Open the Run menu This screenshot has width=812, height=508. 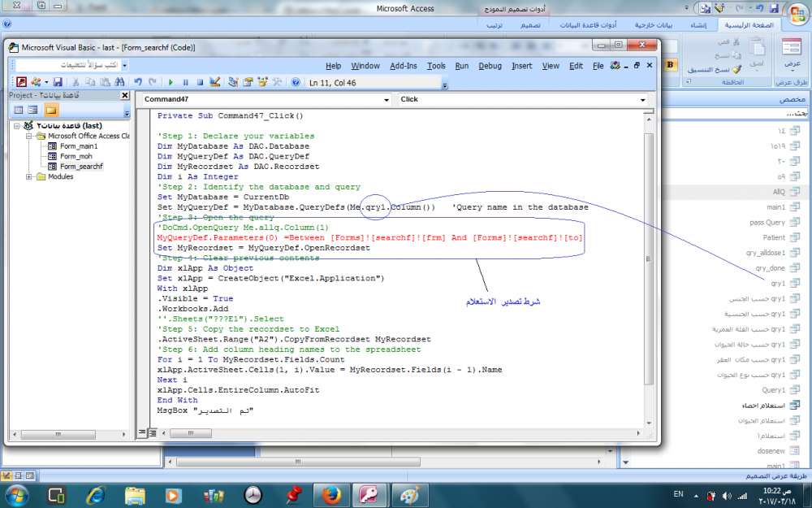[461, 66]
